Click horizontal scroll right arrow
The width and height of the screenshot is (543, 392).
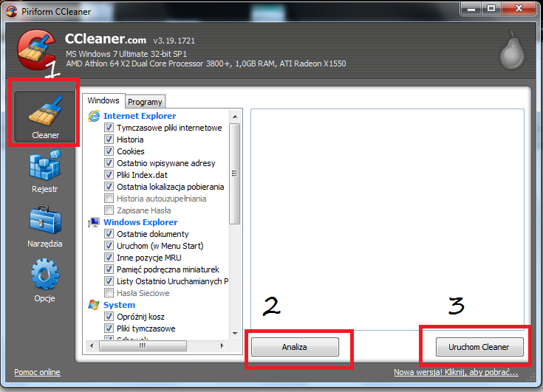pyautogui.click(x=222, y=345)
